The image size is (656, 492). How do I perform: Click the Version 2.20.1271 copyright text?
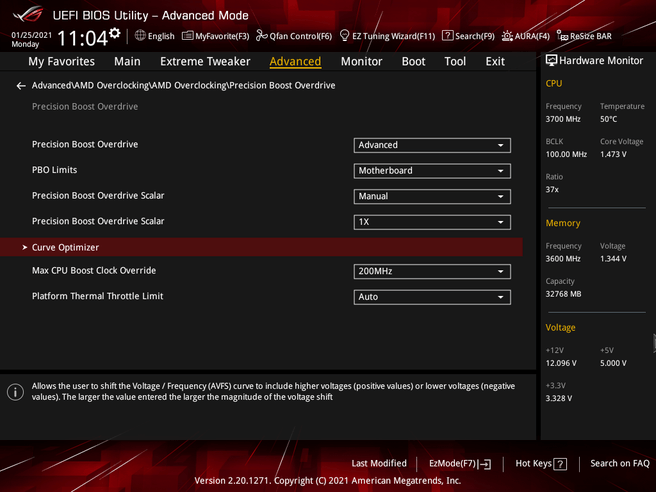pos(328,481)
